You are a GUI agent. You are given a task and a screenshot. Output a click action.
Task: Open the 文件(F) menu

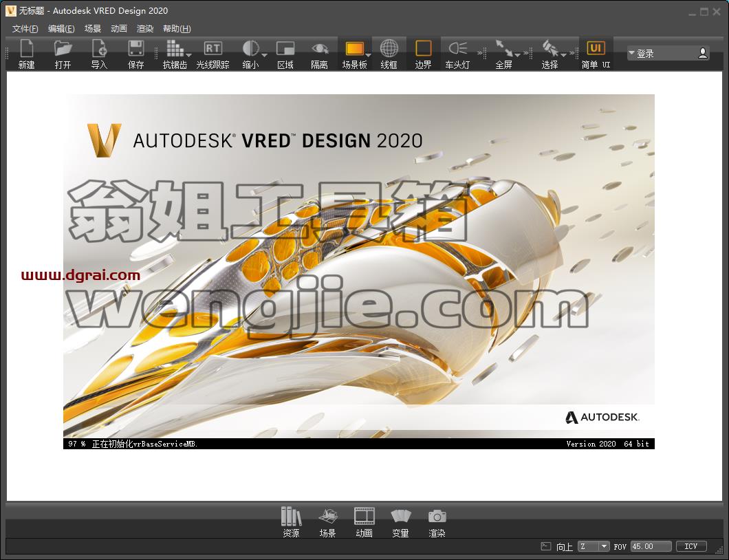tap(25, 29)
